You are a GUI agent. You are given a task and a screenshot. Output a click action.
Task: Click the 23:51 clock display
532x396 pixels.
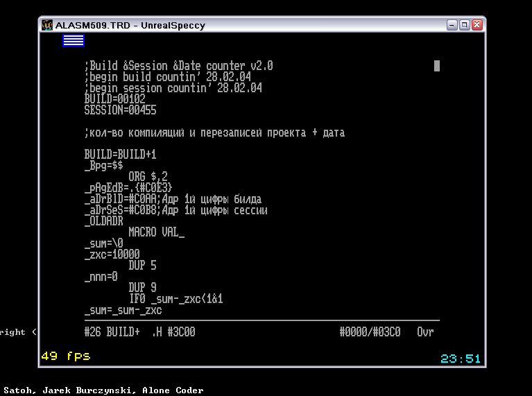pyautogui.click(x=461, y=359)
